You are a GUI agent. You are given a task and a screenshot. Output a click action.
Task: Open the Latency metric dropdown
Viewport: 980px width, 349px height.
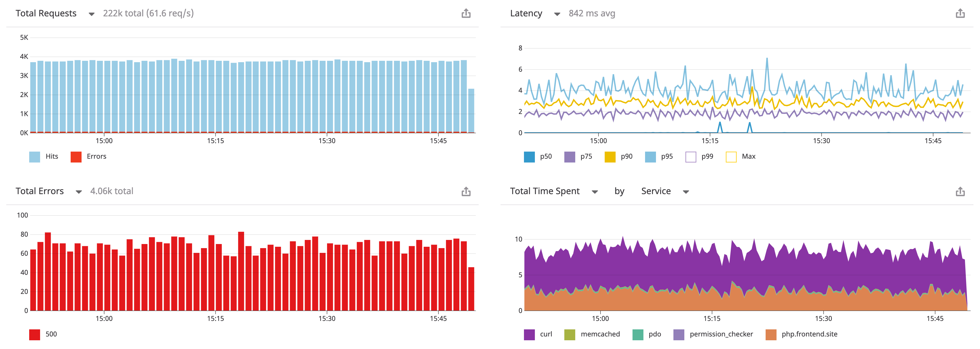(x=557, y=14)
